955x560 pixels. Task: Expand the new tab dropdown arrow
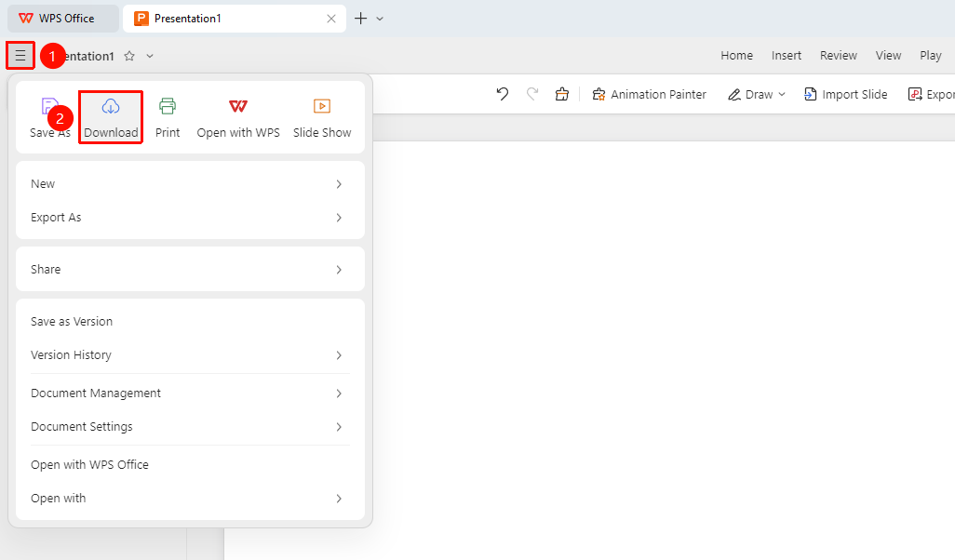[x=380, y=19]
